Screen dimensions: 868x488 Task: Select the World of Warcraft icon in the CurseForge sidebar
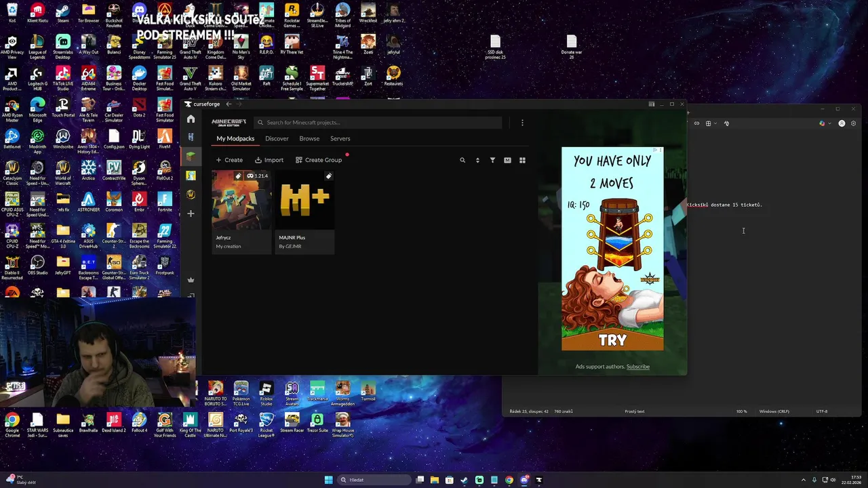[x=191, y=195]
